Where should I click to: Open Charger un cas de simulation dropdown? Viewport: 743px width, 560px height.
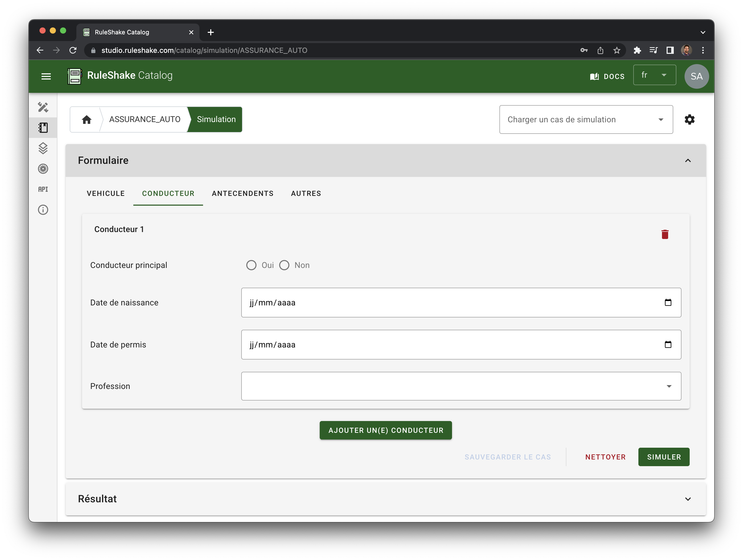coord(586,119)
